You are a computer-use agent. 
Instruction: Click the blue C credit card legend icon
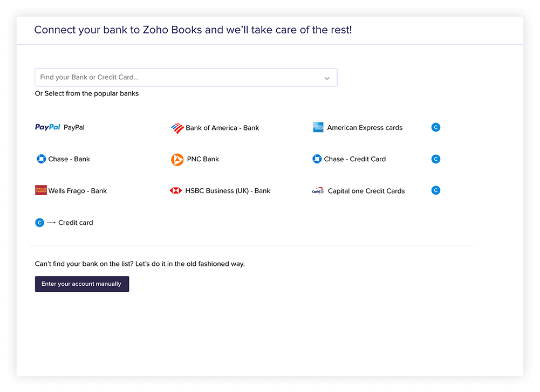39,222
